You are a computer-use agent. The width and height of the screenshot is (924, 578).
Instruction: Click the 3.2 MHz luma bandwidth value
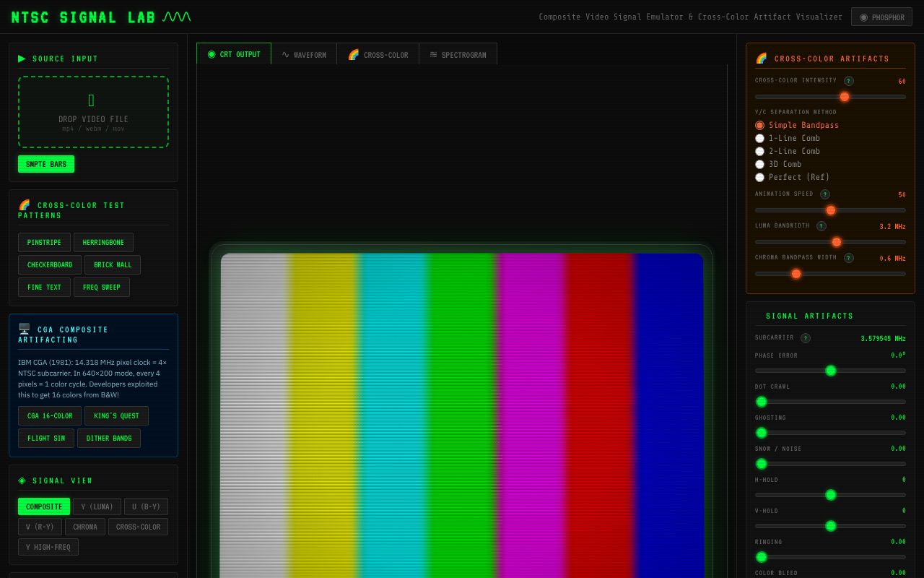click(892, 227)
